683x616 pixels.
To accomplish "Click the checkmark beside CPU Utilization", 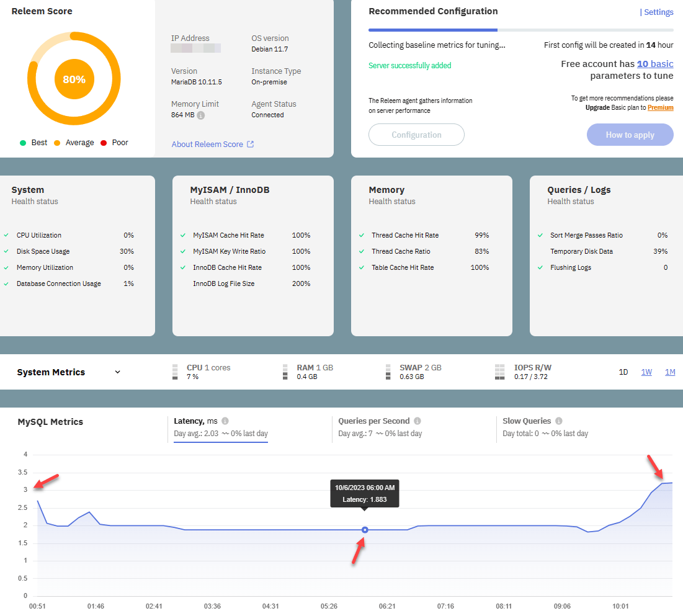I will 7,235.
